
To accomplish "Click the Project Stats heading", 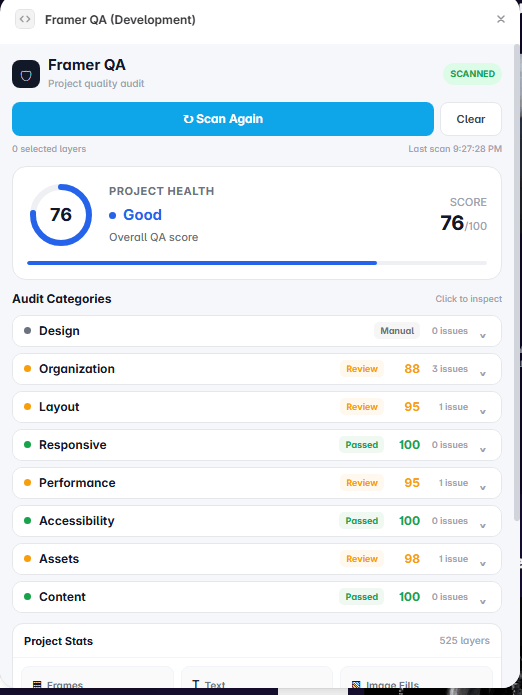I will click(x=58, y=641).
